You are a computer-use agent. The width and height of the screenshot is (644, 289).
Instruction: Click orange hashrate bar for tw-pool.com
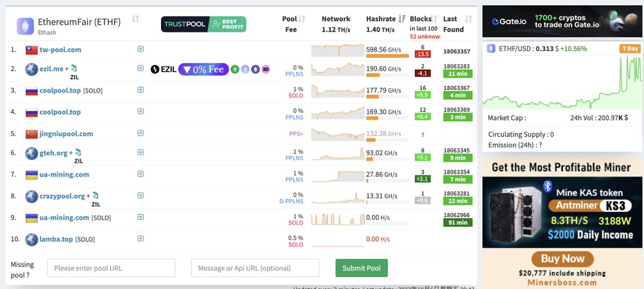(x=387, y=56)
